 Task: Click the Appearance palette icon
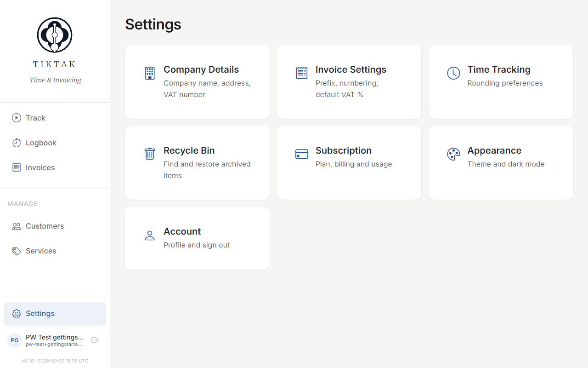[x=453, y=154]
